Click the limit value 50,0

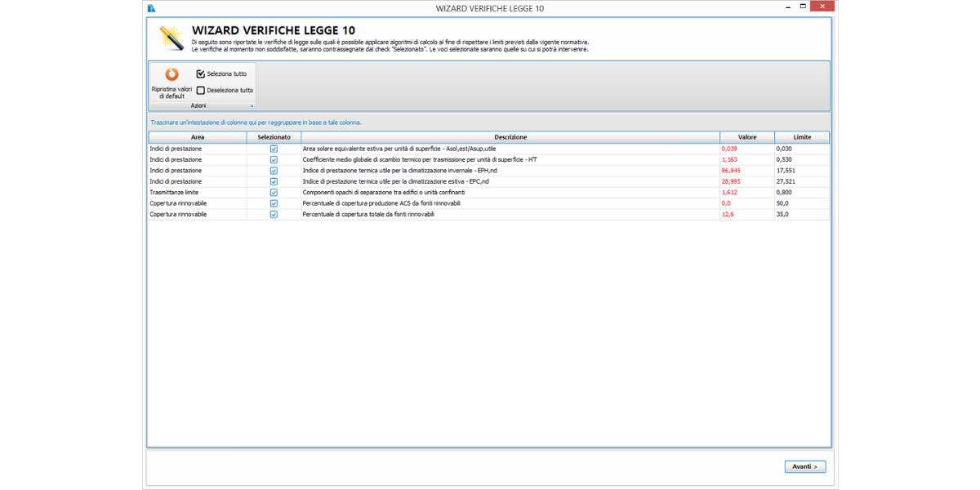coord(782,203)
